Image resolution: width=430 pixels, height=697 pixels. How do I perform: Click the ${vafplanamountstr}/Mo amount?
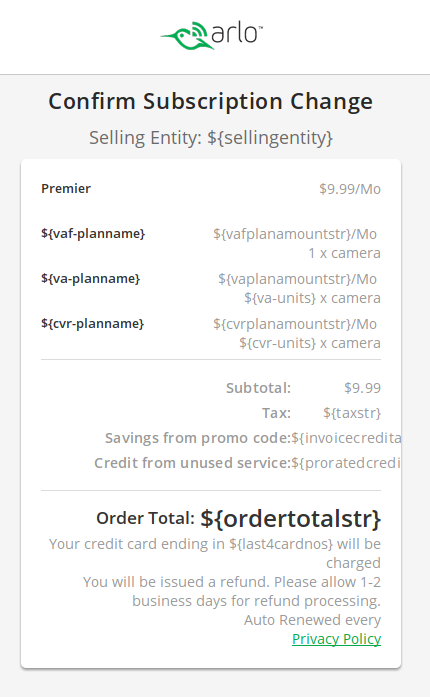coord(295,234)
